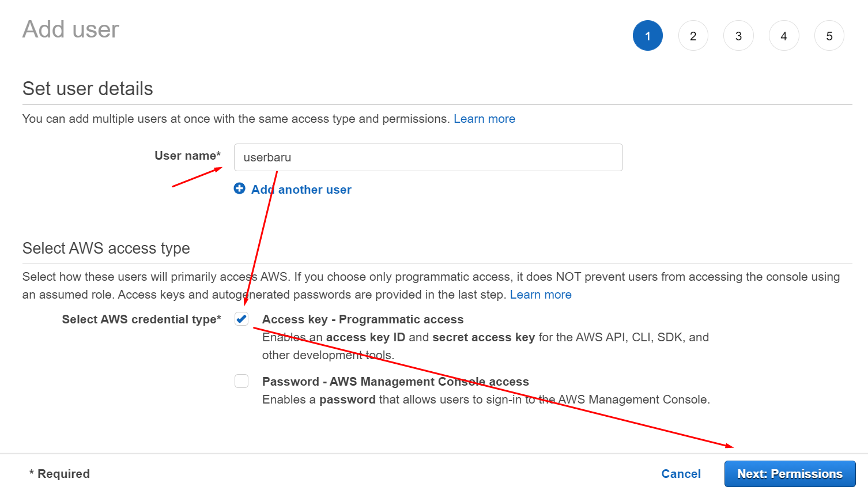The image size is (868, 490).
Task: Click the plus icon beside Add another user
Action: coord(239,189)
